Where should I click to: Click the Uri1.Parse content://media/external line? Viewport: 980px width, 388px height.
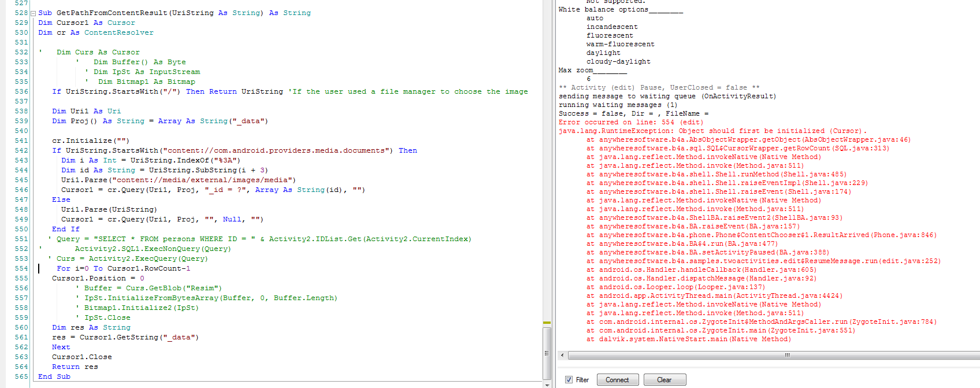(179, 180)
